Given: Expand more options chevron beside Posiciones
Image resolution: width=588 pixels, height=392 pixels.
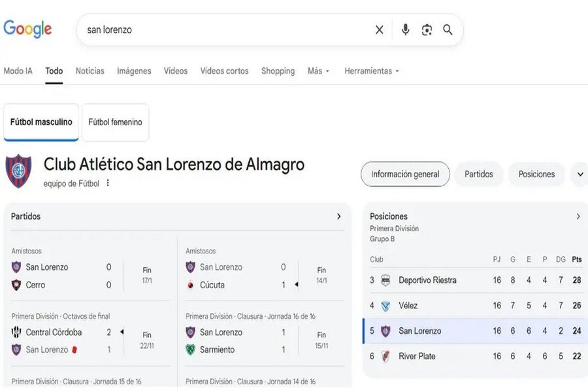Looking at the screenshot, I should tap(579, 174).
